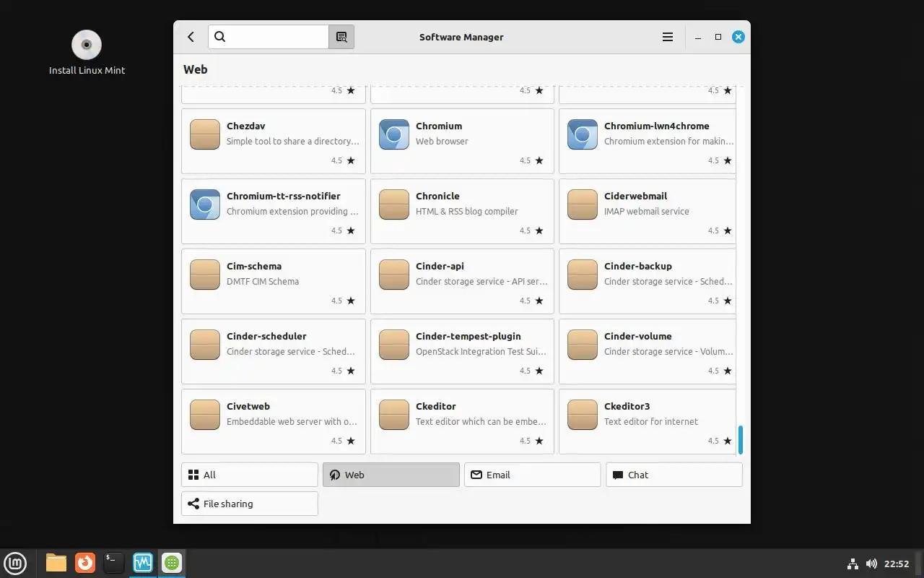Open the Cinder-backup package icon

pyautogui.click(x=583, y=275)
